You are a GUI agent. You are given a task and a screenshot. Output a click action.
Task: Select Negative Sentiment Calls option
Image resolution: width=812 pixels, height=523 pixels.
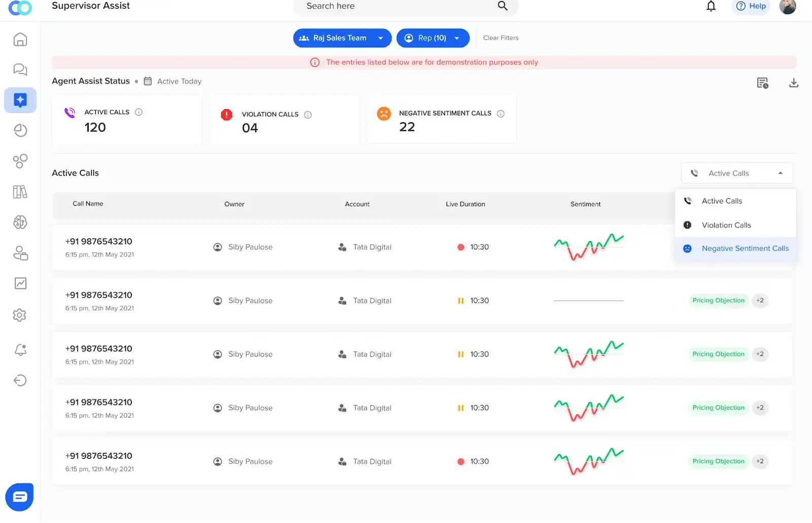(745, 248)
